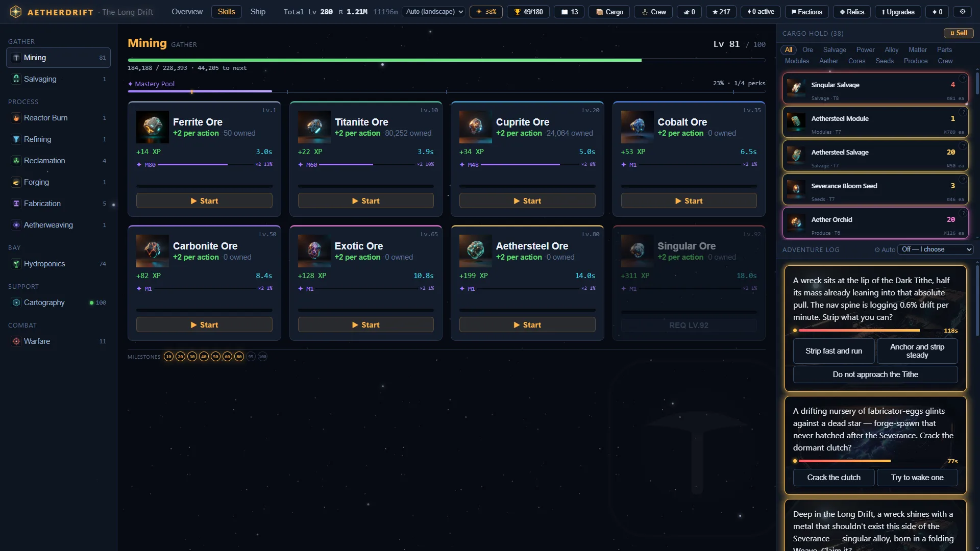The width and height of the screenshot is (980, 551).
Task: Click the Mastery Pool progress bar
Action: click(446, 91)
